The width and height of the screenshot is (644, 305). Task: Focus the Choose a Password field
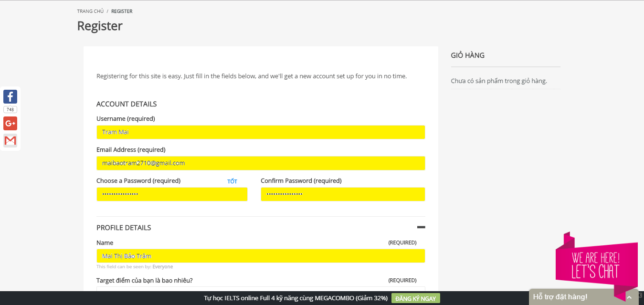click(x=172, y=194)
